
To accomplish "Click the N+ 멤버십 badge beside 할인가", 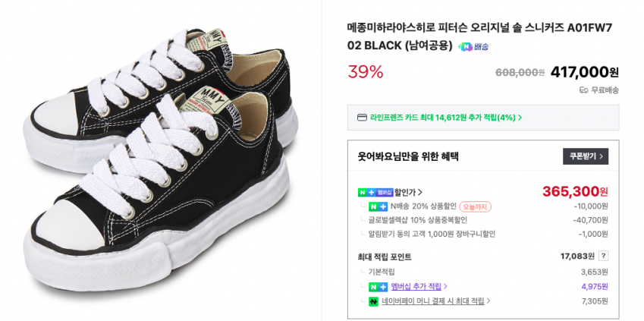I will (x=375, y=192).
